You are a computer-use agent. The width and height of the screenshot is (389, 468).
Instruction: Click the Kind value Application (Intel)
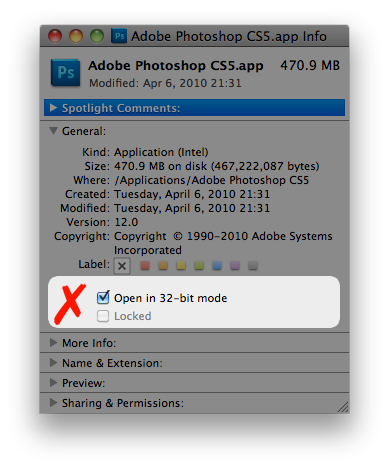click(161, 152)
